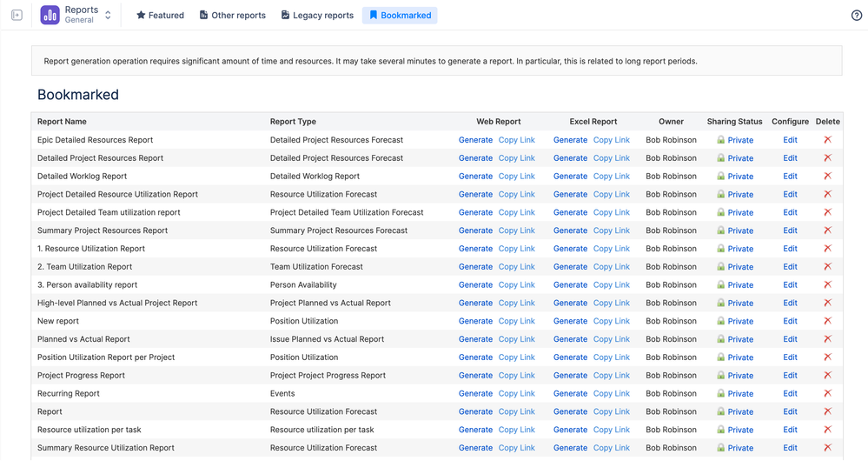The height and width of the screenshot is (461, 868).
Task: Delete the Summary Project Resources Report
Action: click(x=827, y=230)
